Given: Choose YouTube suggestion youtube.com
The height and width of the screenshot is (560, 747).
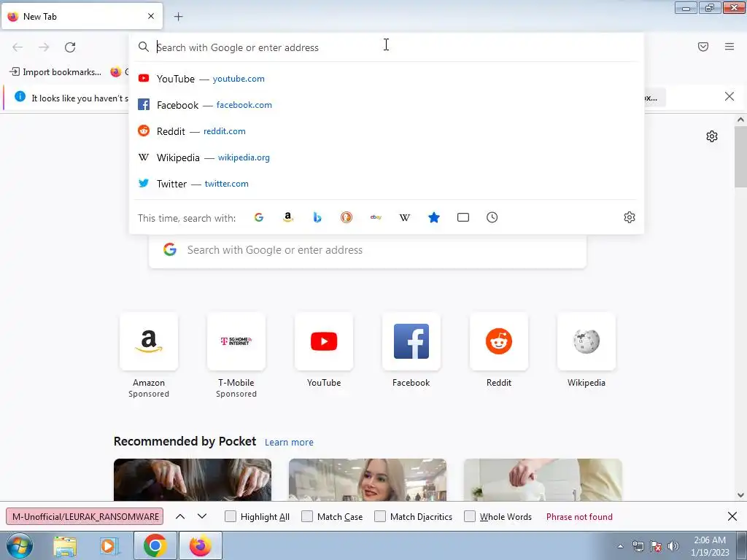Looking at the screenshot, I should (387, 79).
